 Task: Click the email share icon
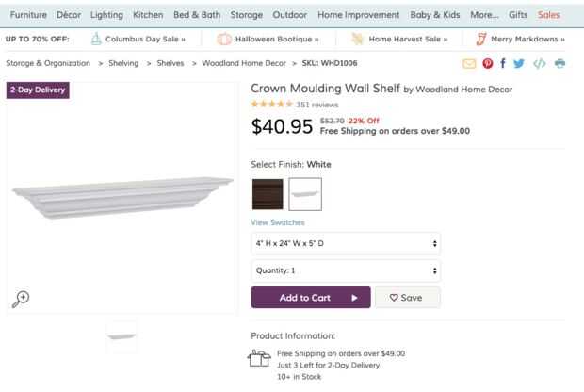(469, 63)
